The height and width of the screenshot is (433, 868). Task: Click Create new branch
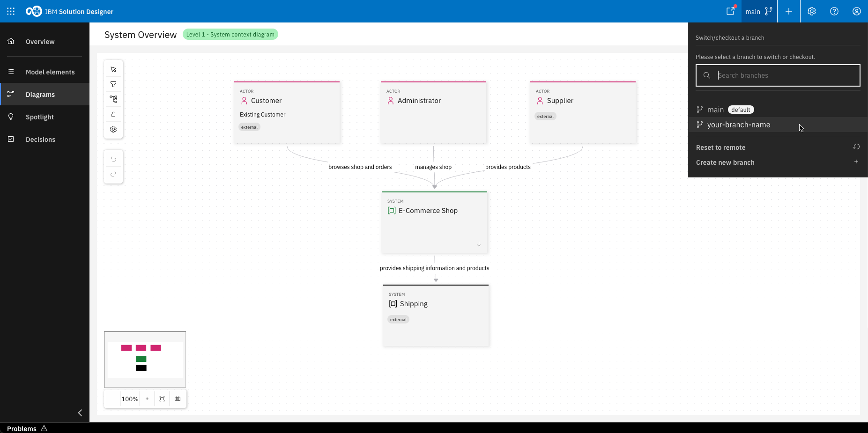725,162
